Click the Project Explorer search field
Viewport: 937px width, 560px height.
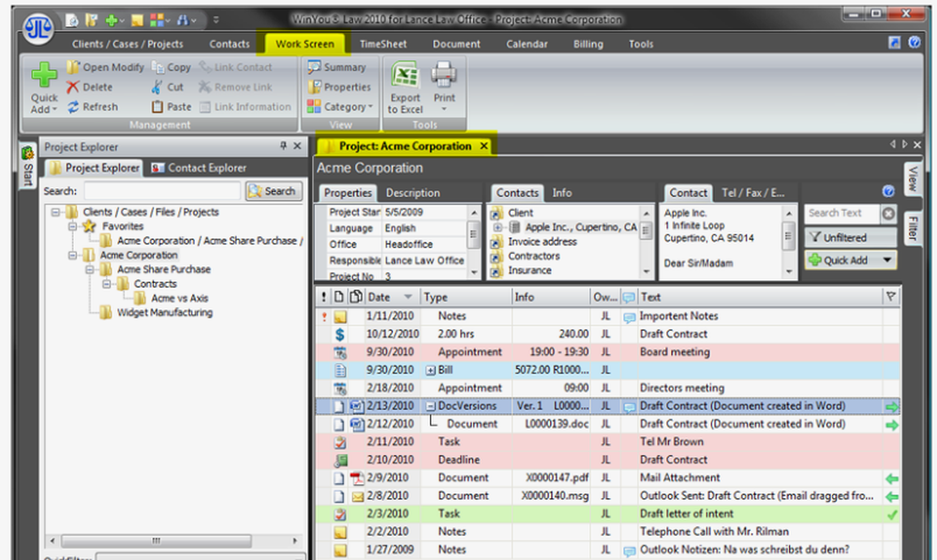(x=162, y=191)
